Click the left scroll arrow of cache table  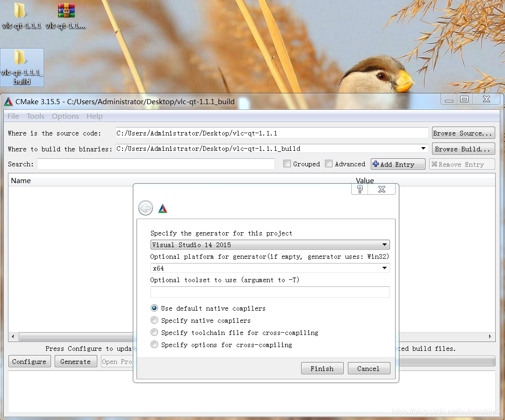tap(13, 337)
